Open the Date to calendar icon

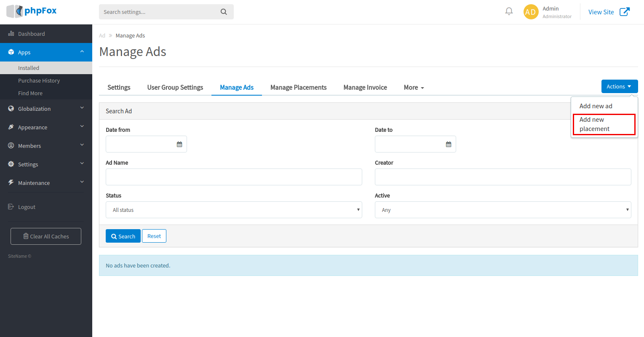(x=449, y=144)
